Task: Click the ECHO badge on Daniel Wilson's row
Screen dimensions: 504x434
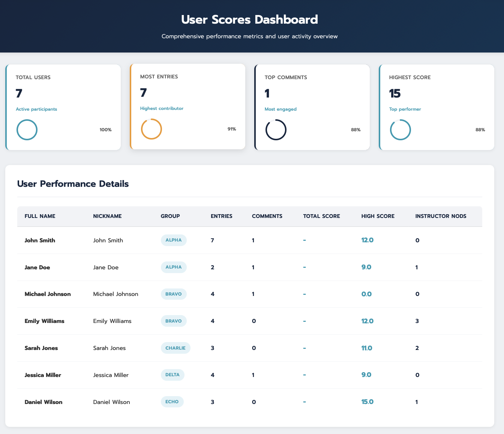Action: pos(172,401)
